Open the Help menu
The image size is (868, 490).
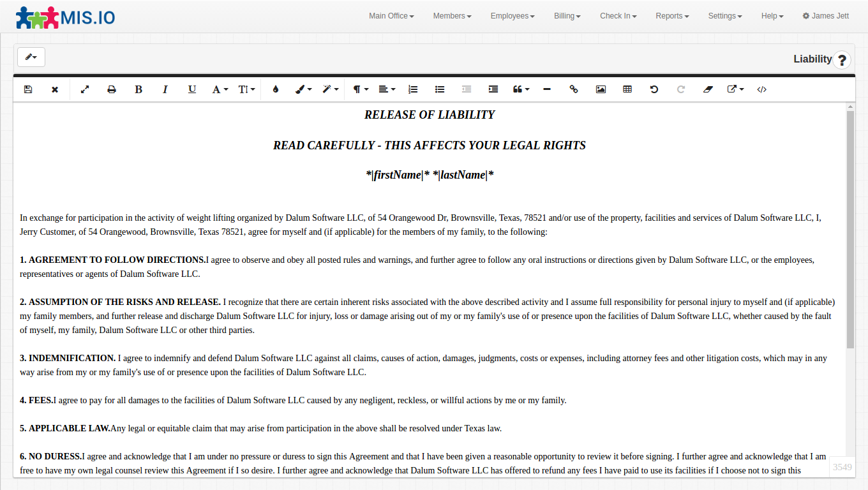pyautogui.click(x=772, y=16)
